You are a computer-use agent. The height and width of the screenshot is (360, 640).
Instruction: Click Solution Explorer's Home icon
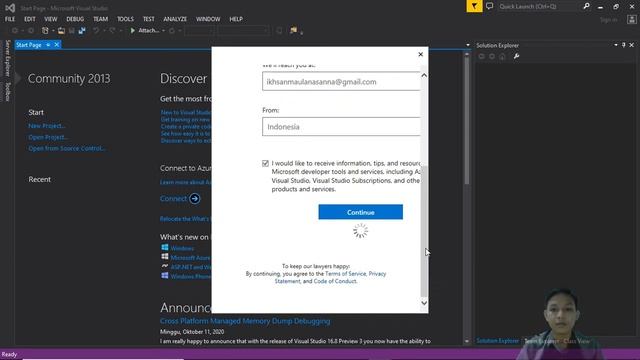(x=502, y=56)
